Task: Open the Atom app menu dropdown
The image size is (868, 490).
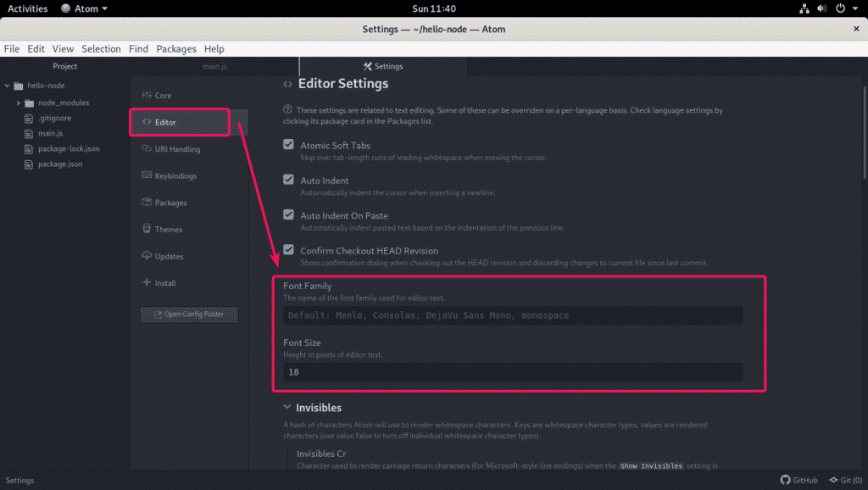Action: tap(84, 8)
